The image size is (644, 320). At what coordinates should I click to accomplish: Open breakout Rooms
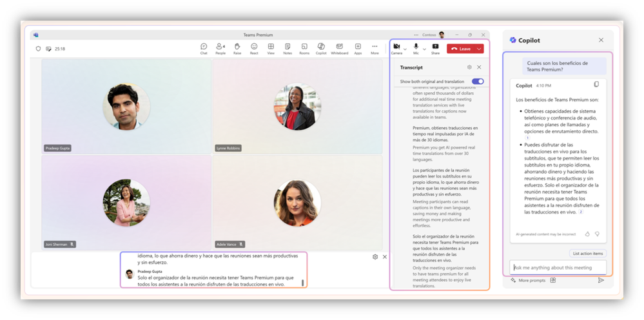[x=304, y=48]
